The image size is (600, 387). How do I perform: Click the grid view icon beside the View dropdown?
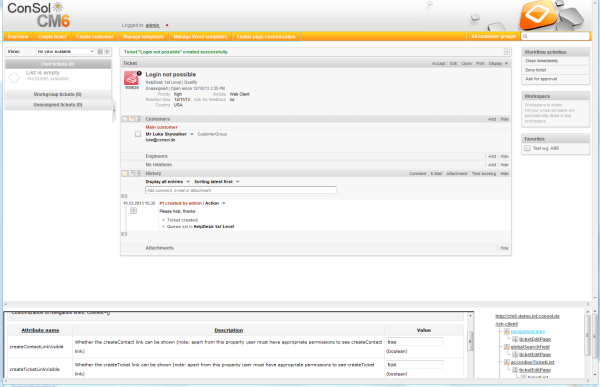[x=100, y=51]
